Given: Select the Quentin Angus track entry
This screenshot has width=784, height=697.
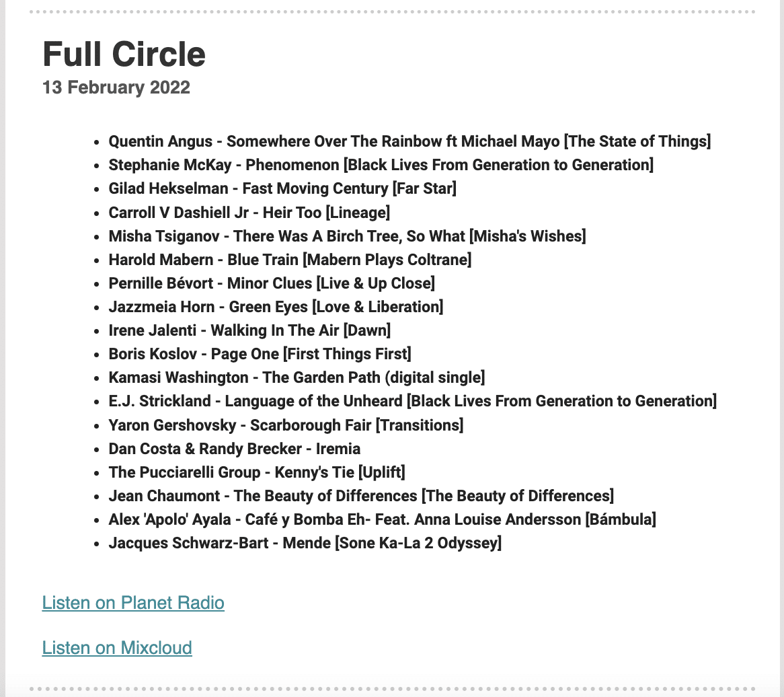Looking at the screenshot, I should [x=409, y=141].
